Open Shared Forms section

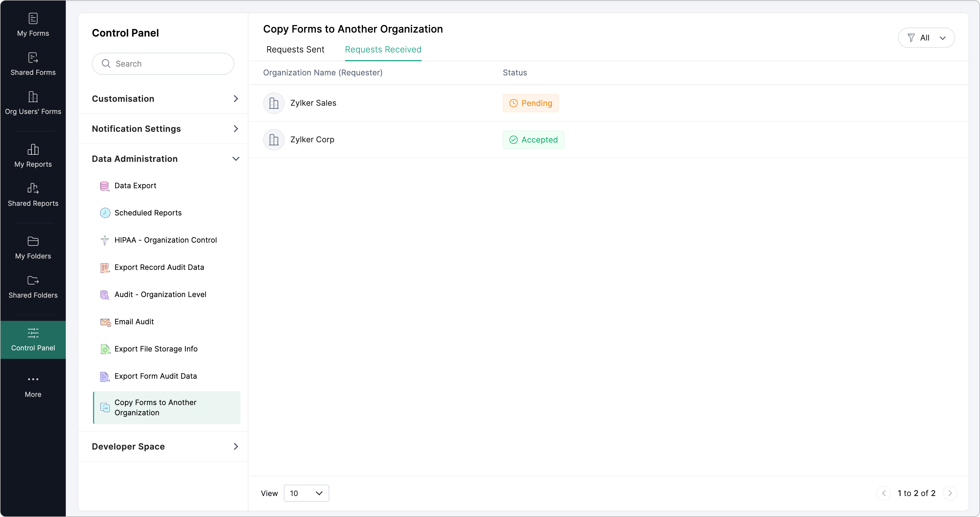33,64
